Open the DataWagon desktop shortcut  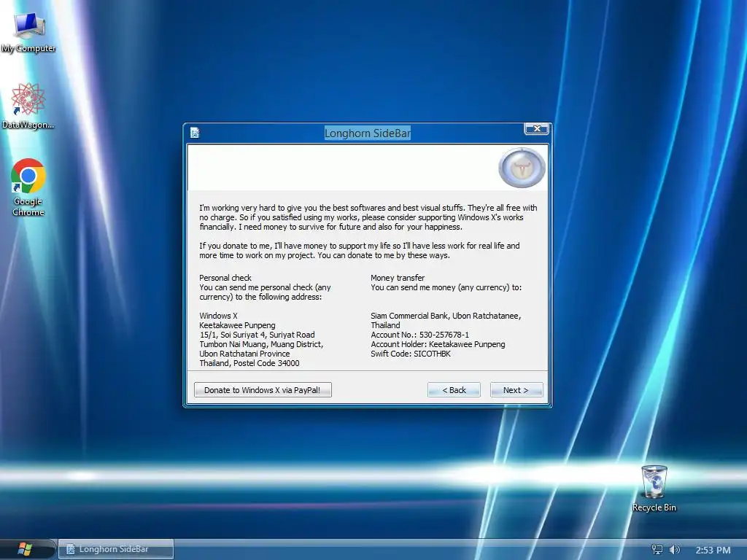click(28, 106)
